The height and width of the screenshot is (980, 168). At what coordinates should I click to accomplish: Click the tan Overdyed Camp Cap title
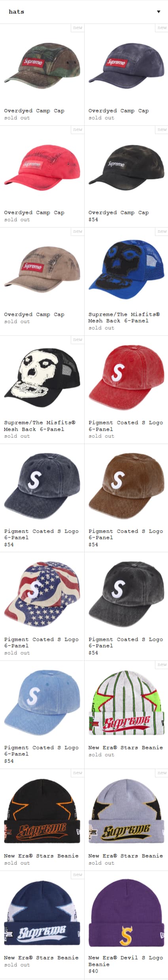[x=34, y=314]
